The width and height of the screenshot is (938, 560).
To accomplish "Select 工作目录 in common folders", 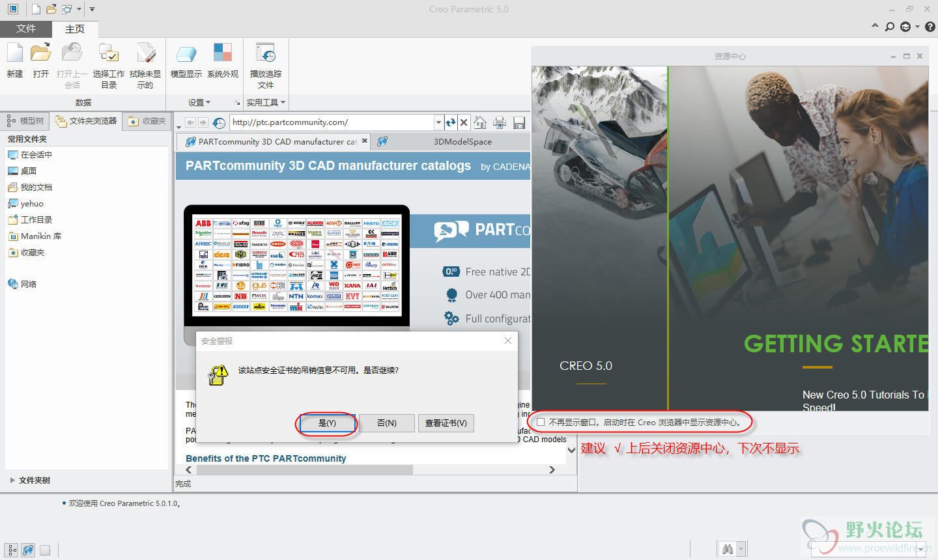I will (x=30, y=219).
